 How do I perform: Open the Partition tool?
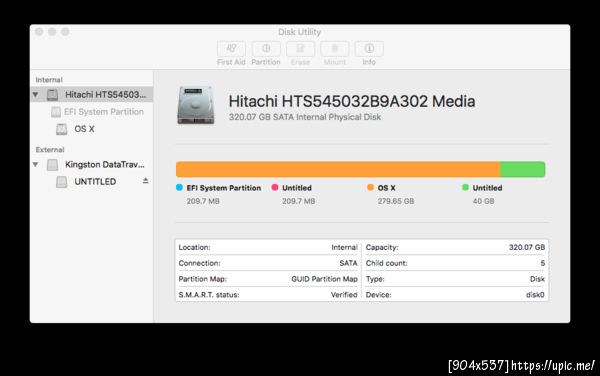(x=266, y=49)
